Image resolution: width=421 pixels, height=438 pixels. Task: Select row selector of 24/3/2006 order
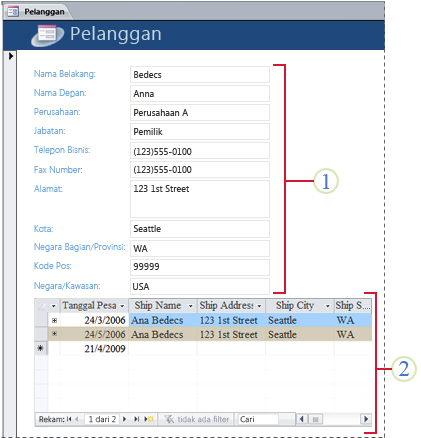41,320
